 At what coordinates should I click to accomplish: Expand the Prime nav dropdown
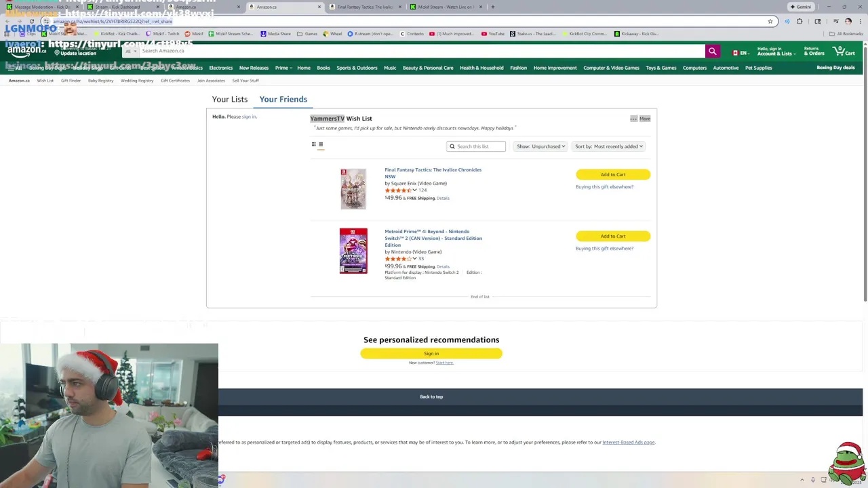[283, 68]
